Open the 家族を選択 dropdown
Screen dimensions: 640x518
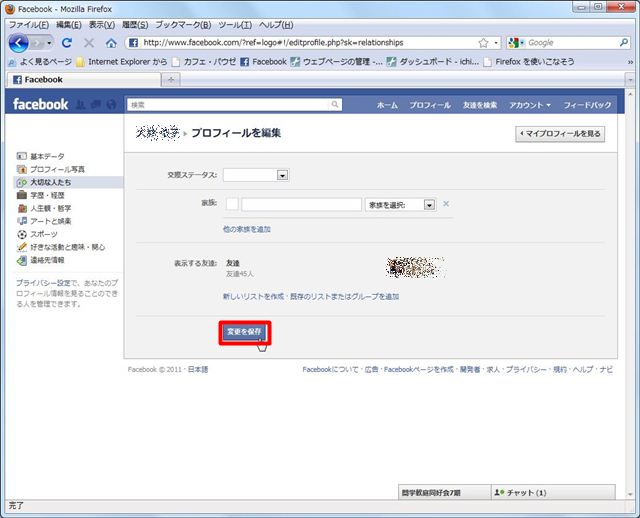click(400, 205)
